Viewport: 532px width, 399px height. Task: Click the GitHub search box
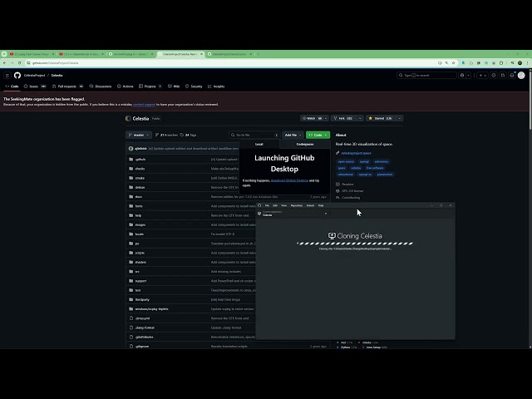[426, 76]
